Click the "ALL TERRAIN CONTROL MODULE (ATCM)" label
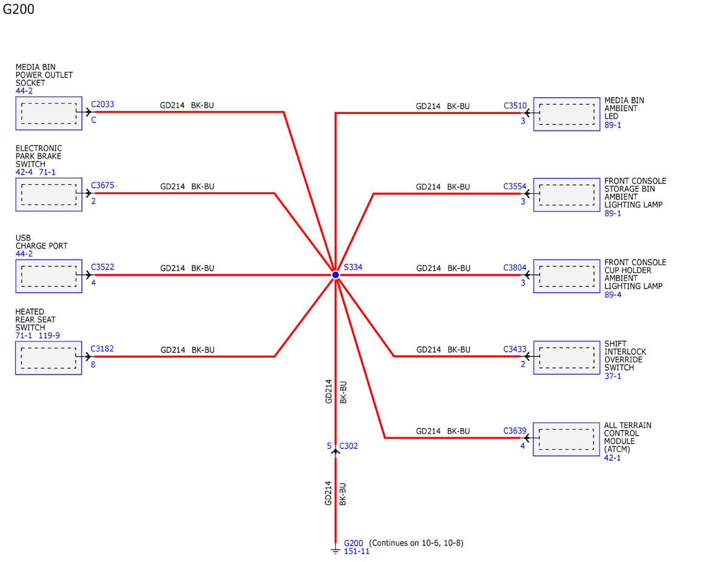This screenshot has height=562, width=728. point(628,437)
